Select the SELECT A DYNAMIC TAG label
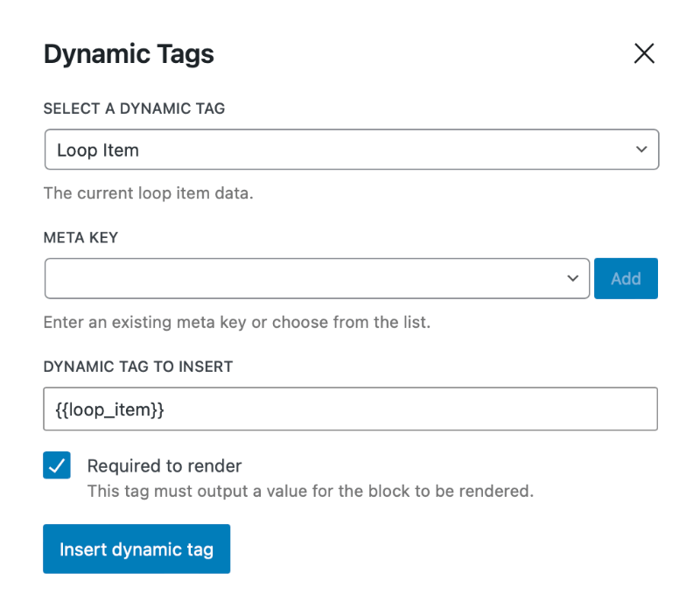The width and height of the screenshot is (700, 608). click(x=134, y=108)
